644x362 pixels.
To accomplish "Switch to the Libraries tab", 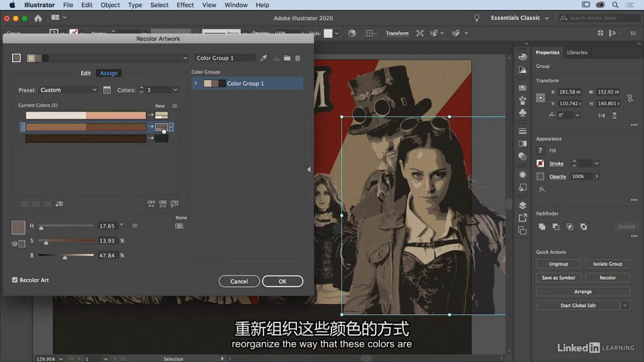I will (577, 53).
